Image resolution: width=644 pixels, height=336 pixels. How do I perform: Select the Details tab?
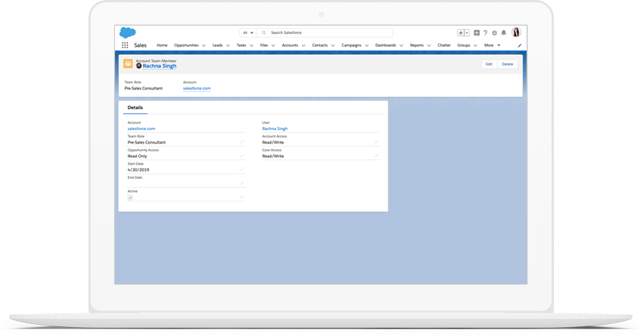pos(135,107)
